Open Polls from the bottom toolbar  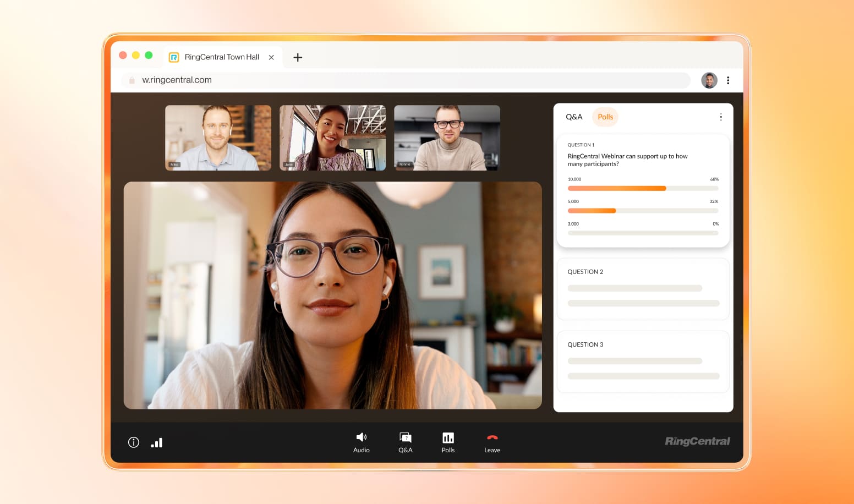[448, 437]
